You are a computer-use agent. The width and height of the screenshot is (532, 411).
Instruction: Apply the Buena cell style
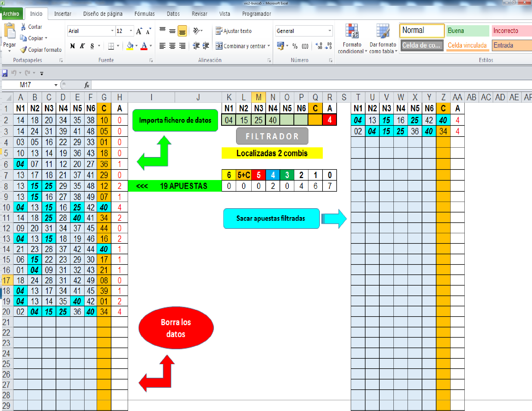(468, 30)
